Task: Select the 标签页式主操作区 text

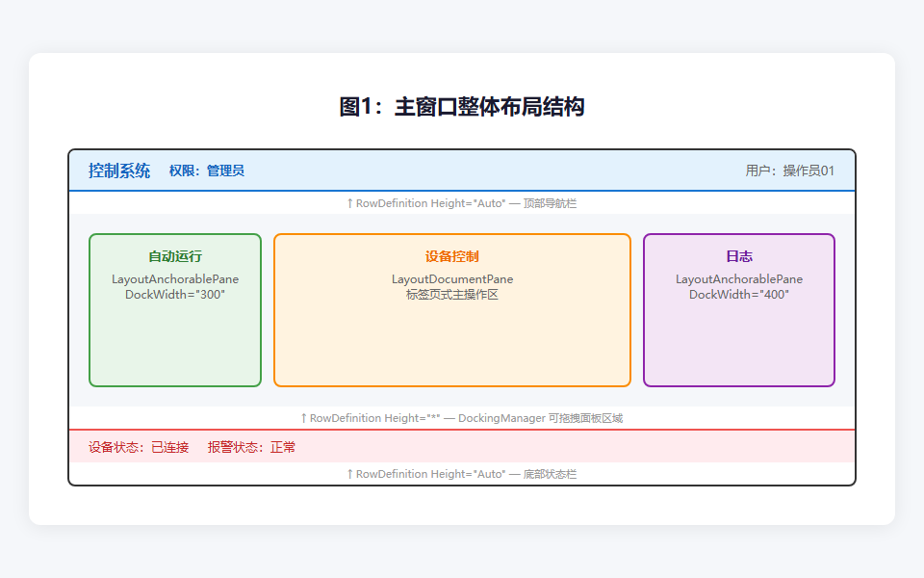Action: (452, 295)
